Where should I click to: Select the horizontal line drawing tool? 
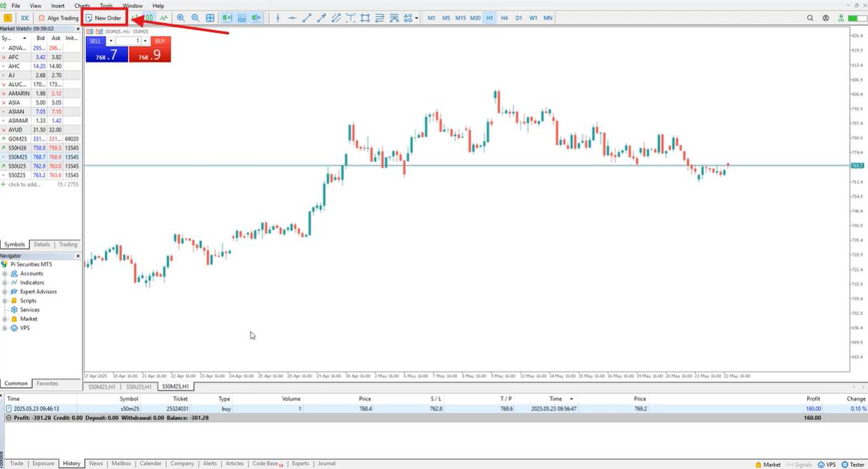point(292,17)
